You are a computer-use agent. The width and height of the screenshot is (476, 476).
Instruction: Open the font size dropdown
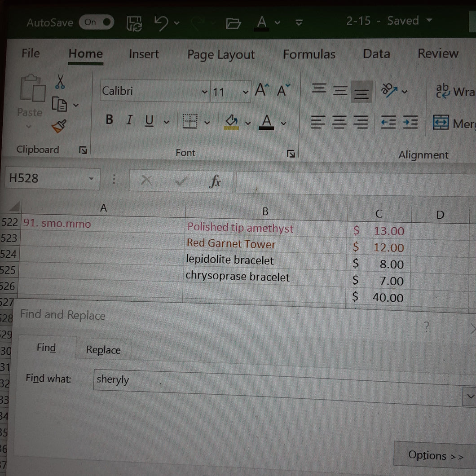click(245, 92)
